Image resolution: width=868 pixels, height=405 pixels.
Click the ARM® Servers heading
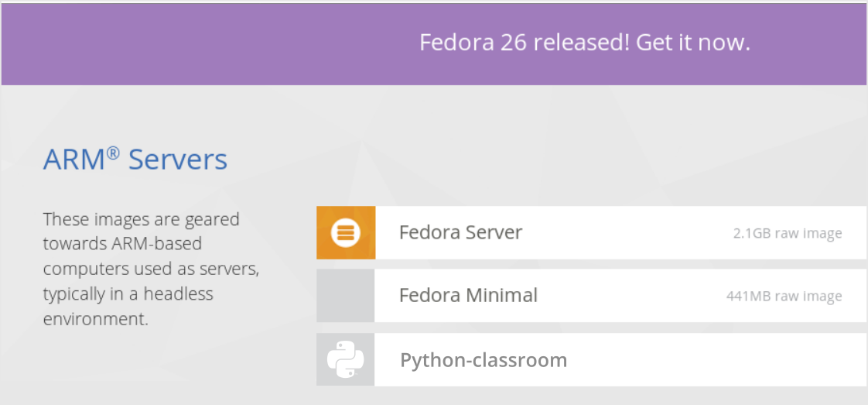[135, 160]
